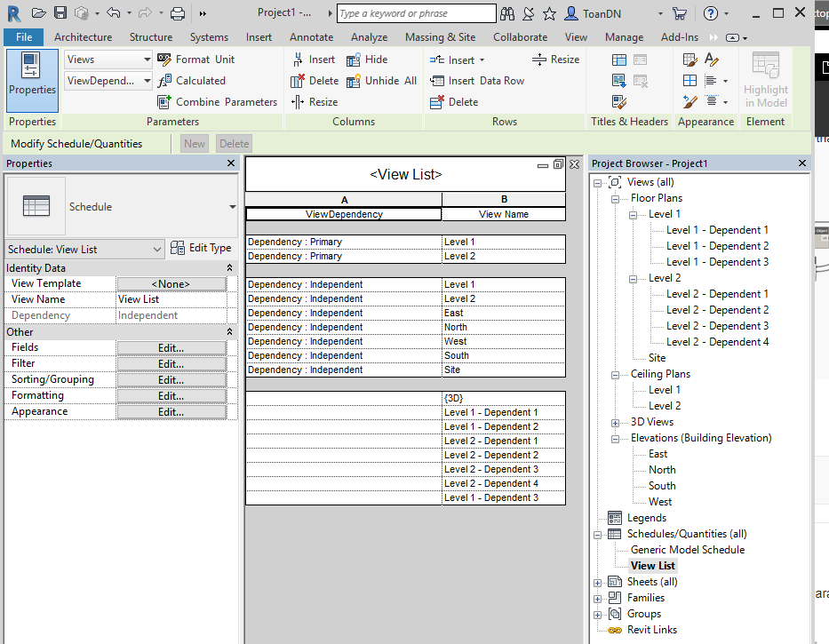Switch to the Annotate ribbon tab
Screen dimensions: 829x644
click(311, 37)
